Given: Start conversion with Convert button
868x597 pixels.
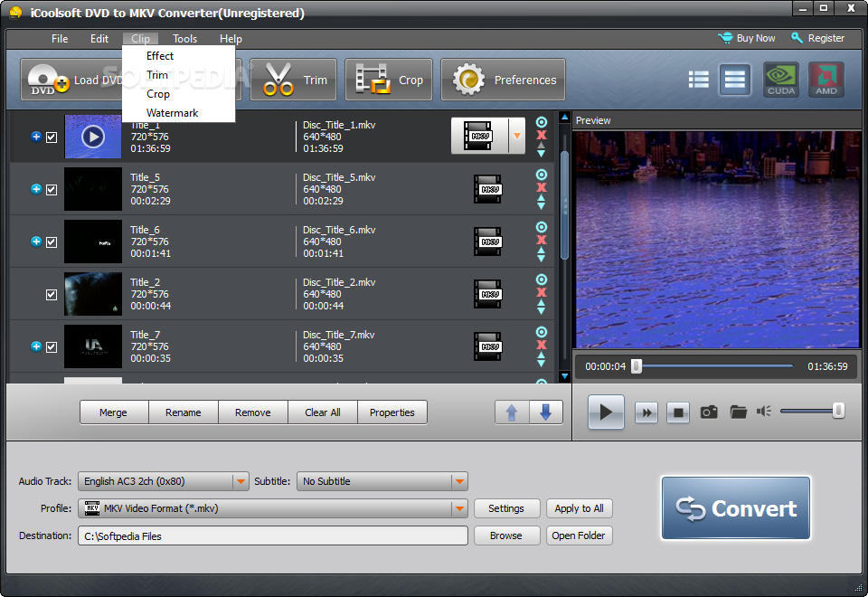Looking at the screenshot, I should click(736, 507).
